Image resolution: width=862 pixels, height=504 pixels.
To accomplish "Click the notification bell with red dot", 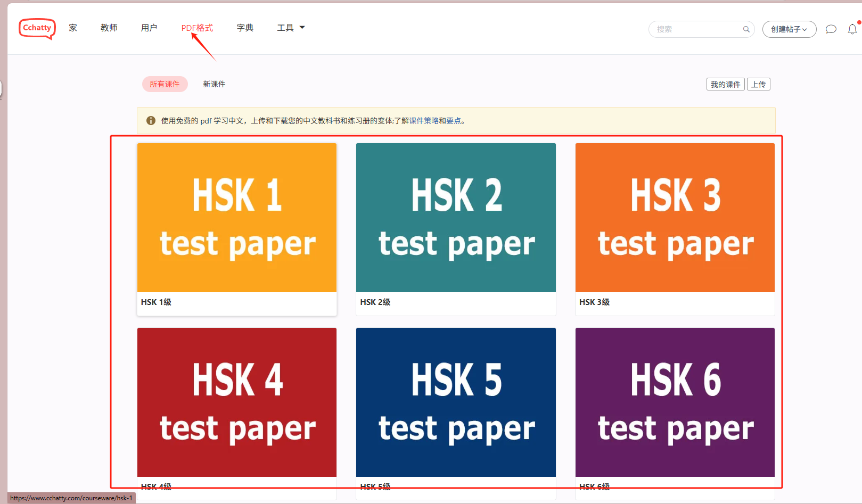I will [x=852, y=29].
